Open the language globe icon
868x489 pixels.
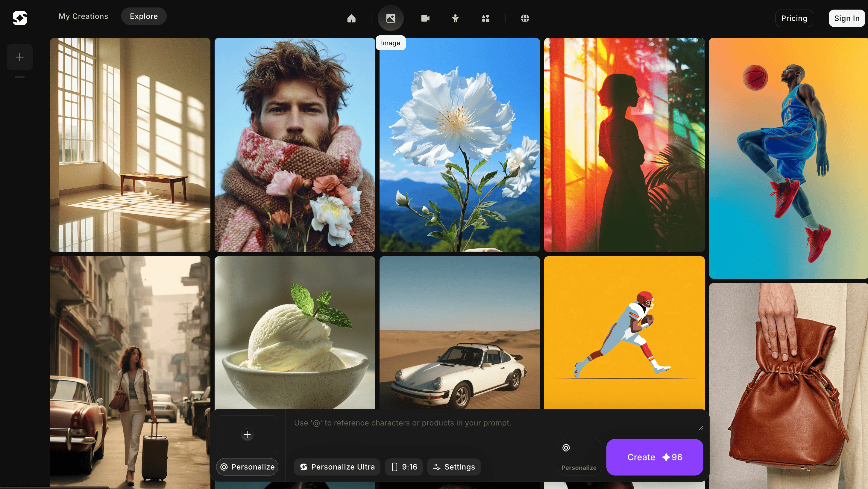point(524,18)
